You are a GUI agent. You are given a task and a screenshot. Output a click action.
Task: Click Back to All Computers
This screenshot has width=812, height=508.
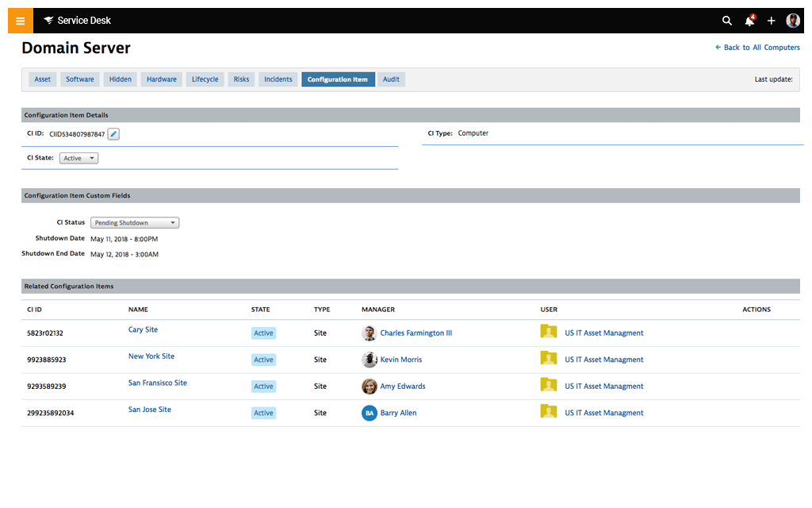pos(757,48)
